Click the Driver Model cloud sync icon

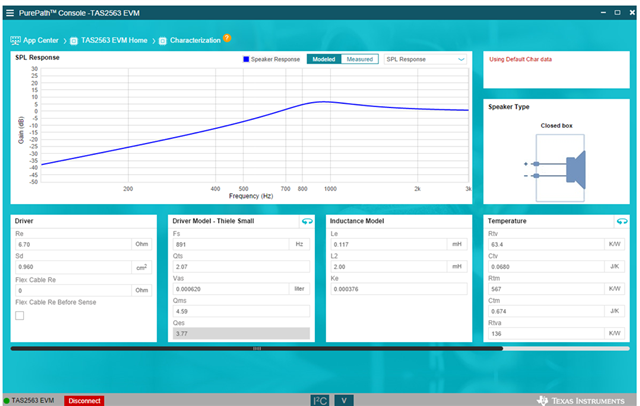(x=307, y=221)
